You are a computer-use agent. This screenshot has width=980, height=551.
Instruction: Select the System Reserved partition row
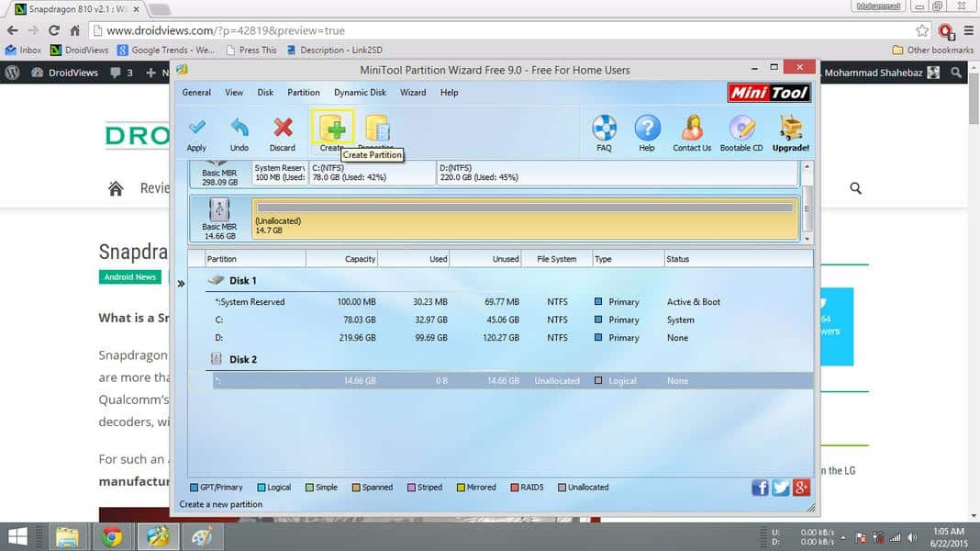click(513, 302)
